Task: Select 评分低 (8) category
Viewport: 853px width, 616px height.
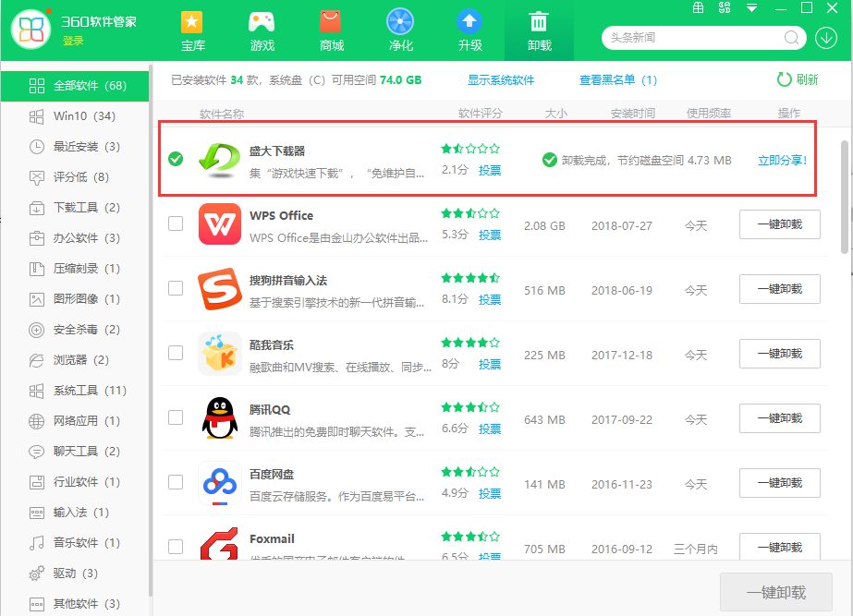Action: (x=75, y=177)
